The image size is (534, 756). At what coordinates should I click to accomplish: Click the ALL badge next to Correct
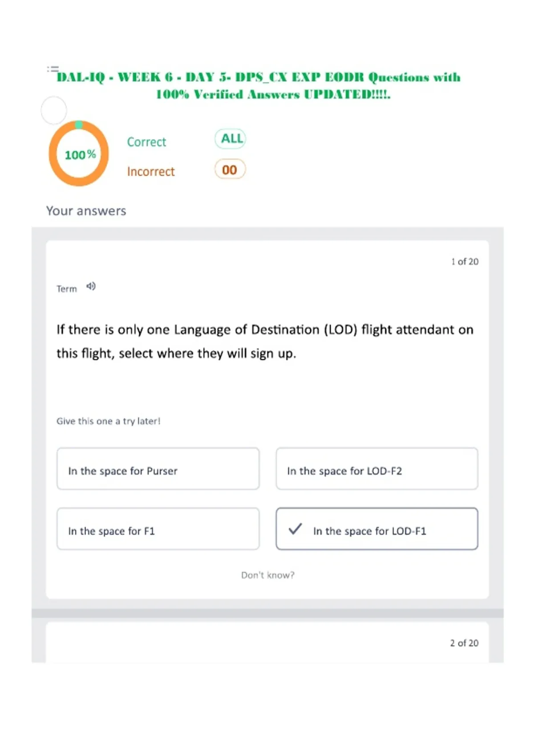click(231, 139)
